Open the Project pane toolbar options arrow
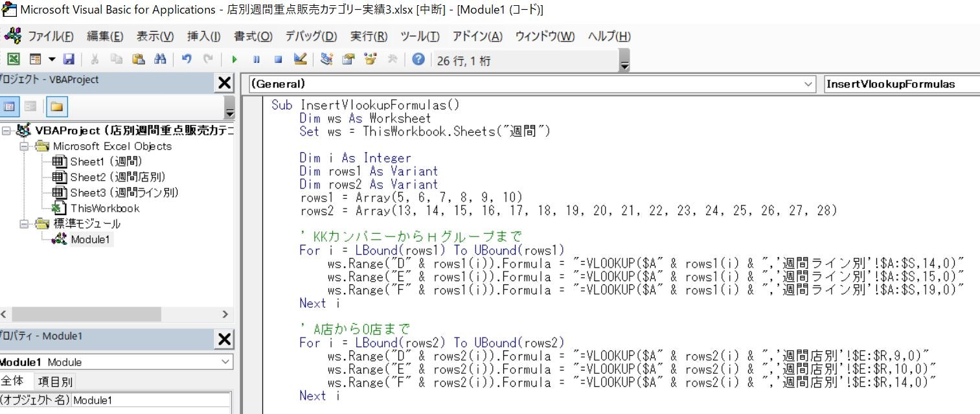 230,107
